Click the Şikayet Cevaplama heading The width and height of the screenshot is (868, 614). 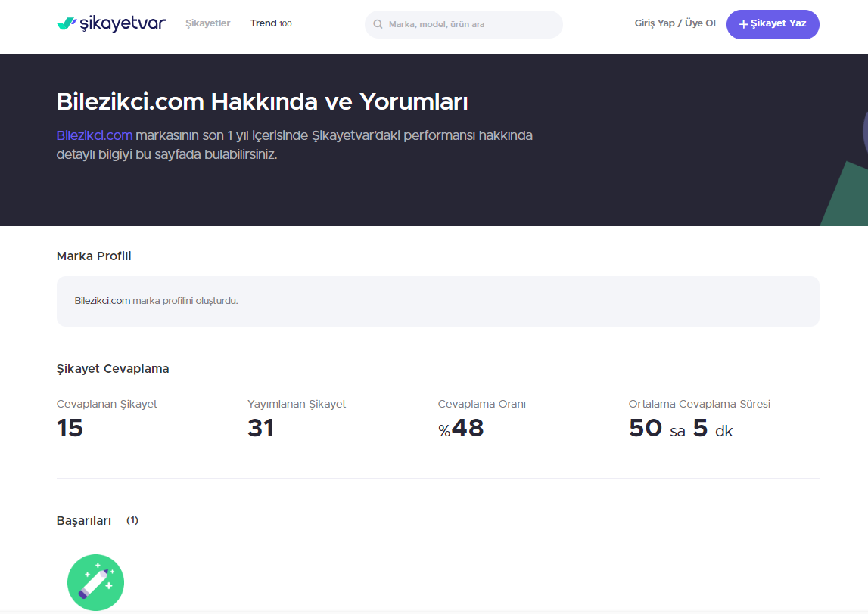click(113, 369)
